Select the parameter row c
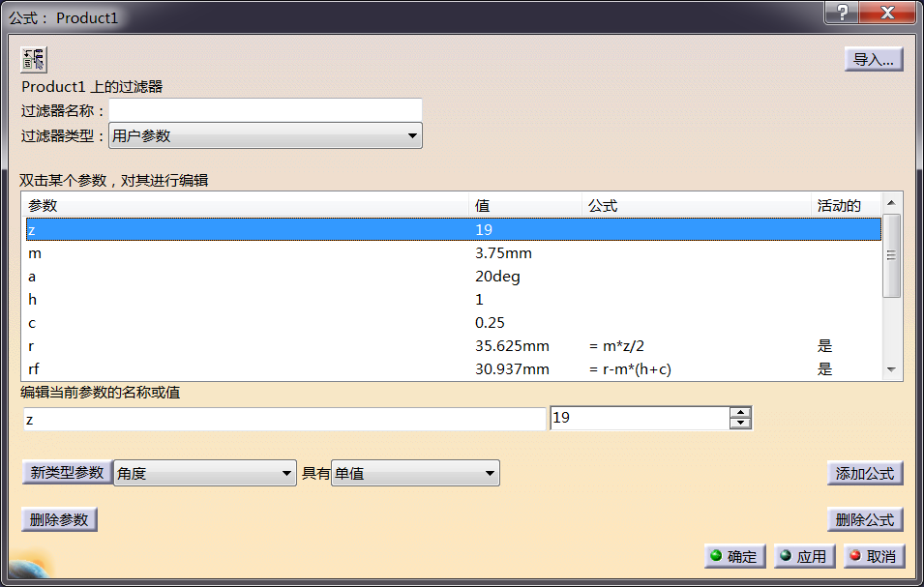This screenshot has height=587, width=924. pos(453,323)
